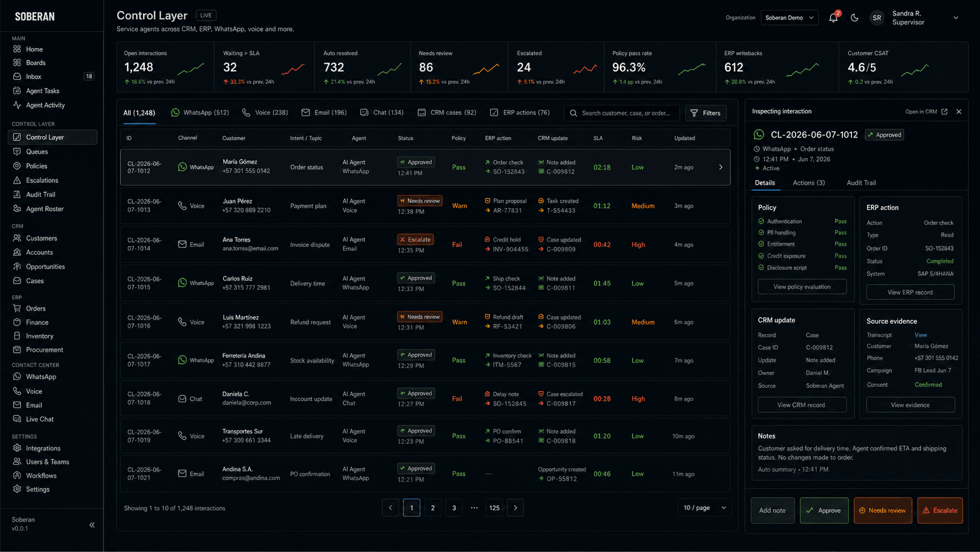
Task: Open Integrations settings icon
Action: coord(17,448)
